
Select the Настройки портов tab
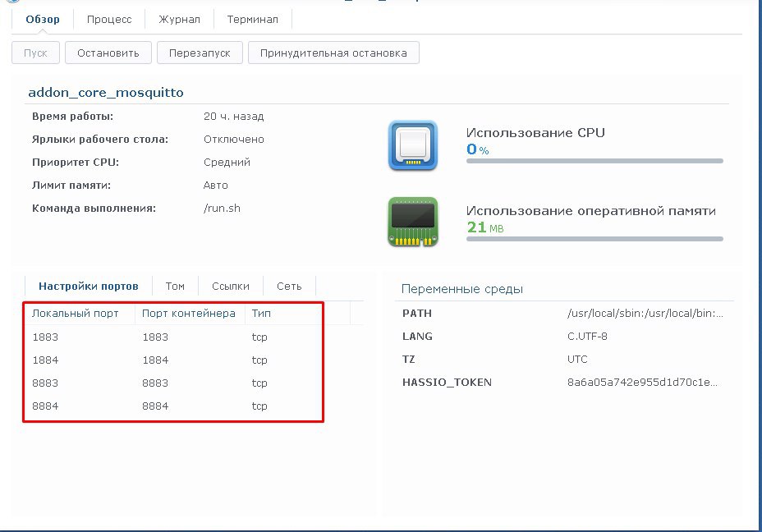(x=89, y=287)
